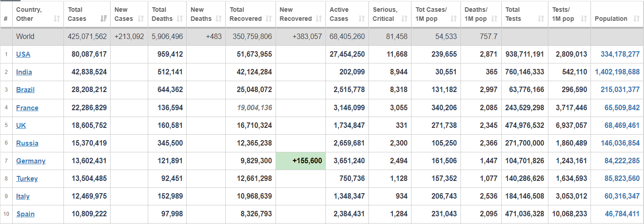Select Germany new recovered +155,600 cell
644x224 pixels.
[x=301, y=161]
